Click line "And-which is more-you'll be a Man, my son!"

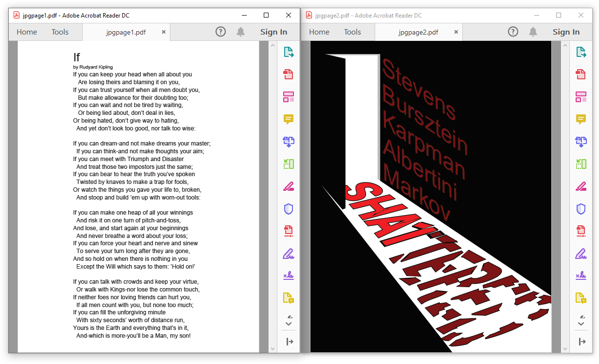click(x=133, y=335)
